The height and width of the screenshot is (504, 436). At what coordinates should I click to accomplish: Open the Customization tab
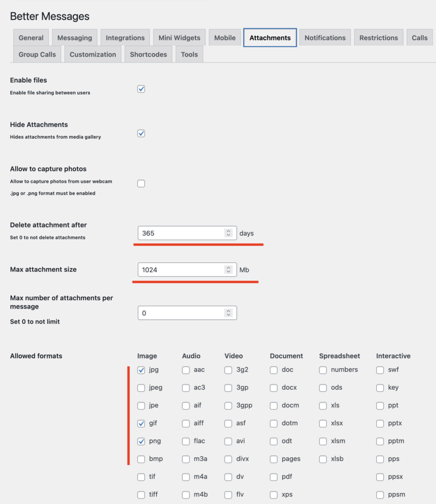(x=93, y=55)
